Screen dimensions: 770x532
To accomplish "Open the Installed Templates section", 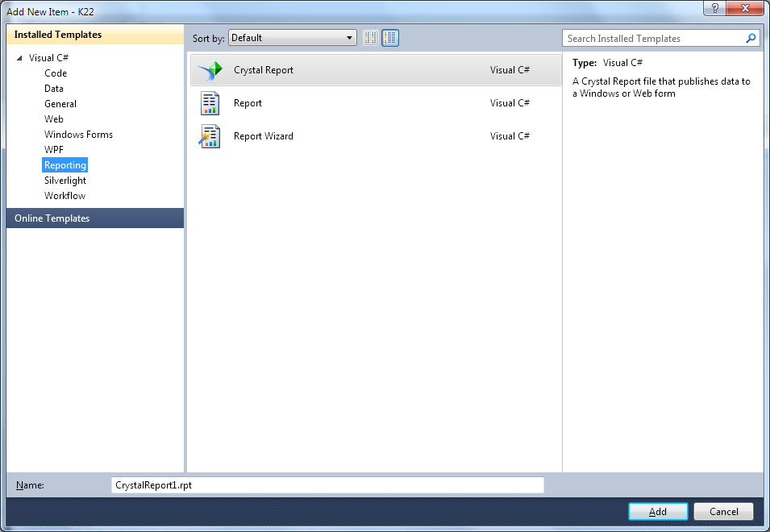I will 95,35.
